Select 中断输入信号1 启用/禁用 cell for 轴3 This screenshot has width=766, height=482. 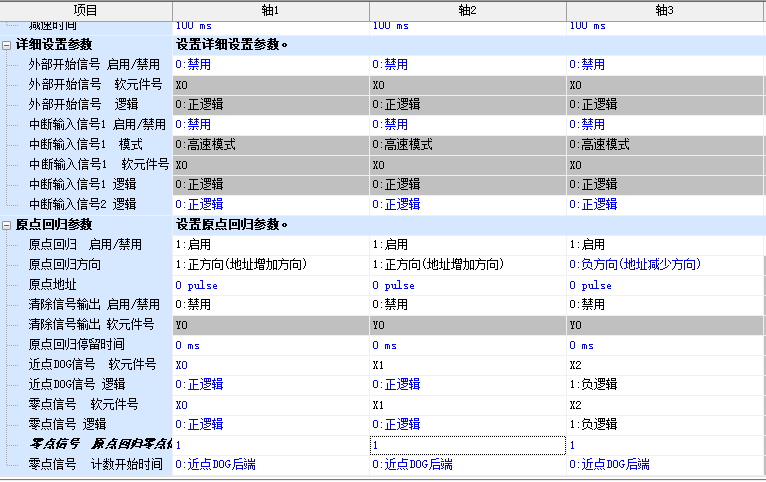[x=664, y=125]
